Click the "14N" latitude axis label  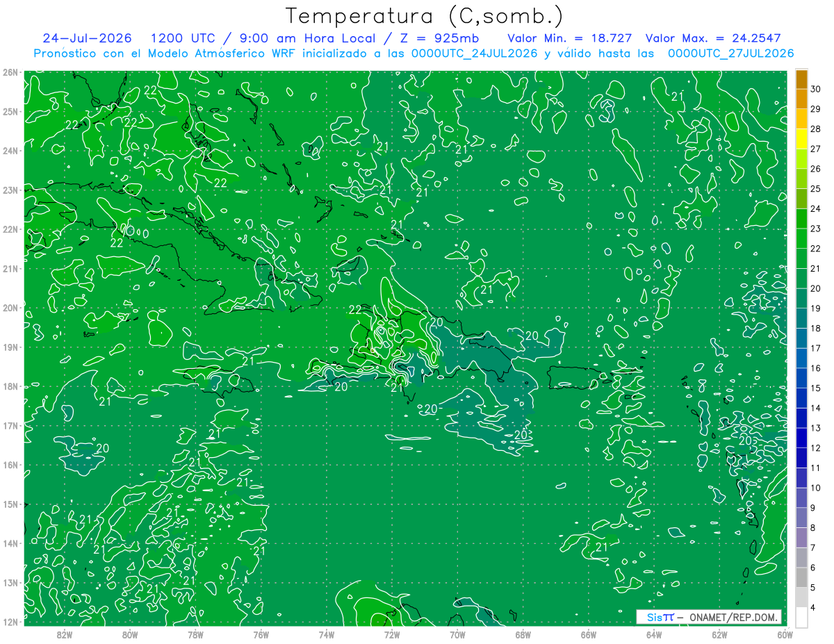pyautogui.click(x=10, y=543)
